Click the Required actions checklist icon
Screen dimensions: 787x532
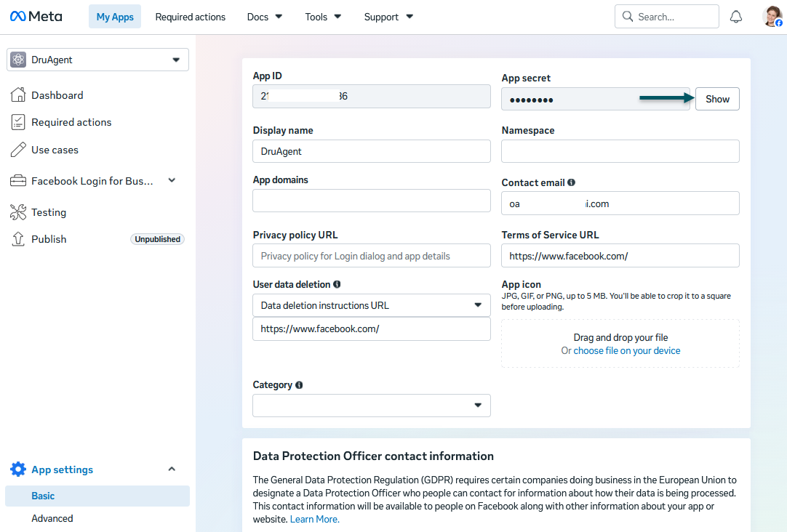pos(18,122)
